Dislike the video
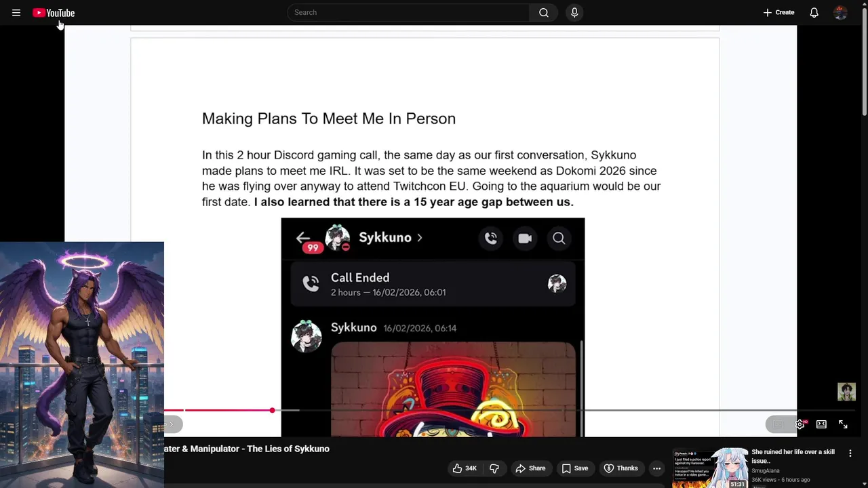 click(x=494, y=468)
